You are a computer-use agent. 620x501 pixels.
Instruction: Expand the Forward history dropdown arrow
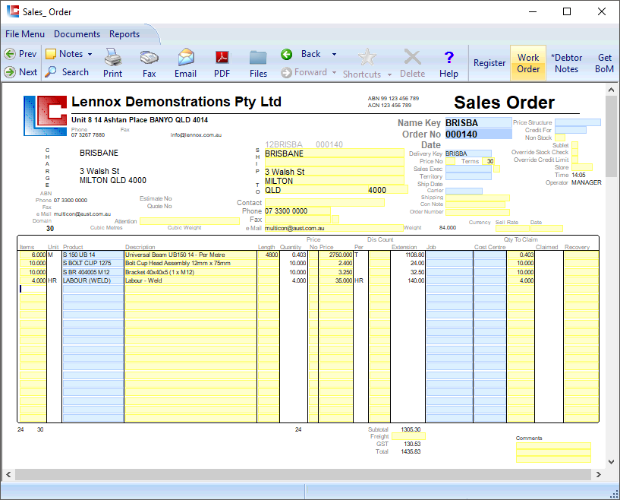coord(334,72)
